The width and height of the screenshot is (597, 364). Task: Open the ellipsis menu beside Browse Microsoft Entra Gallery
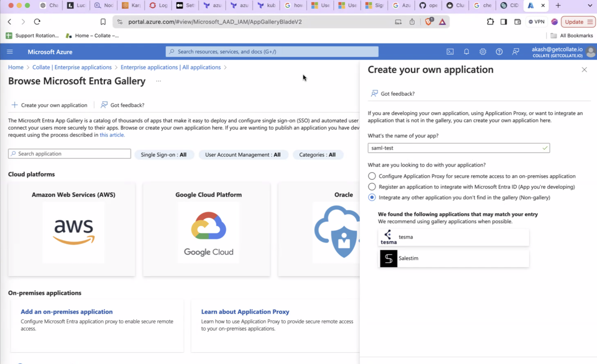(158, 81)
